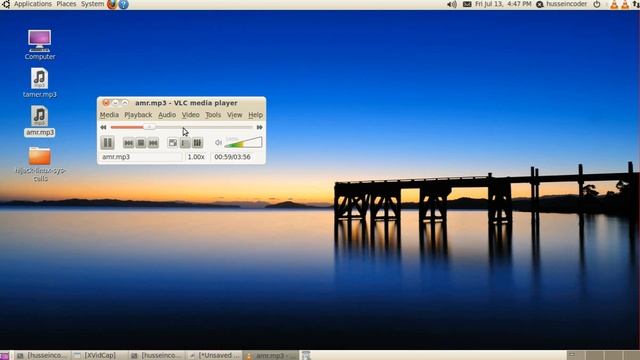Open the husseincoder user menu
Screen dimensions: 640x360
562,4
